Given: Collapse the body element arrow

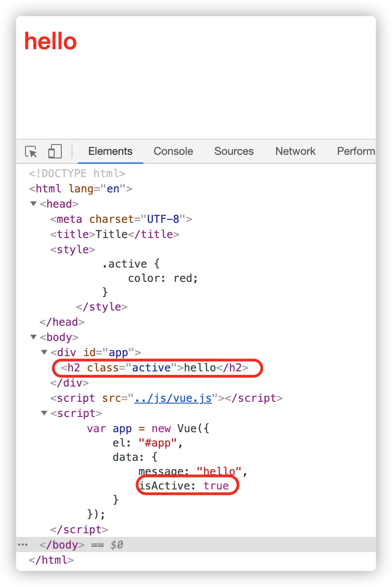Looking at the screenshot, I should point(34,337).
